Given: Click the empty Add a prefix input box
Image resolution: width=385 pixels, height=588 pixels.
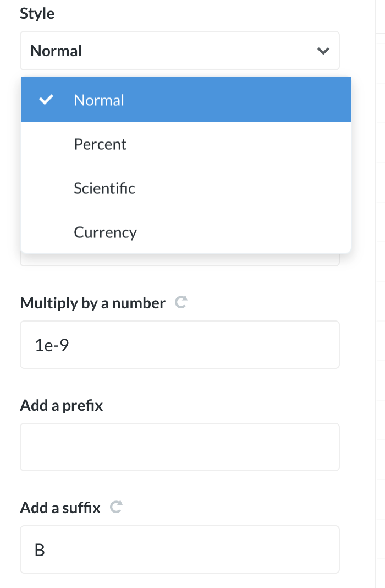Looking at the screenshot, I should click(x=180, y=447).
